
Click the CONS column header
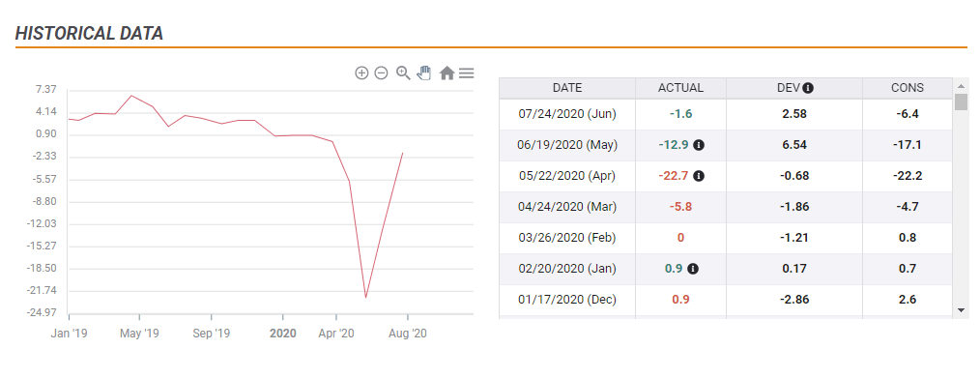[907, 88]
